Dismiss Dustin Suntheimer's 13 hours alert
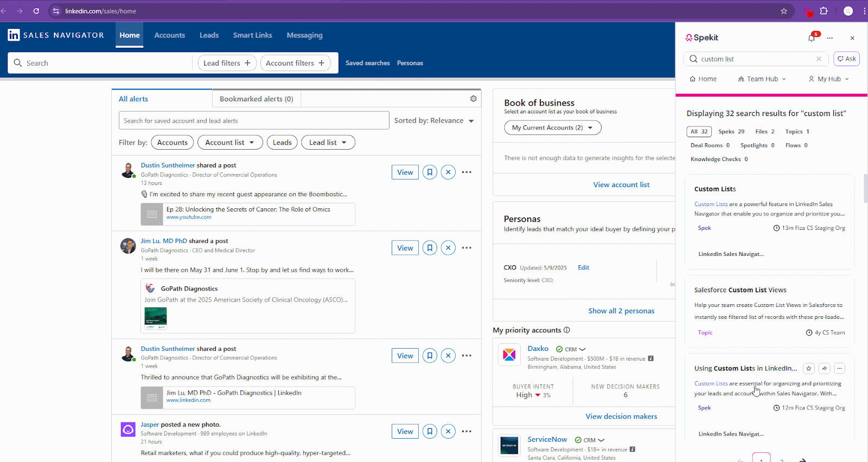This screenshot has width=868, height=462. [448, 172]
